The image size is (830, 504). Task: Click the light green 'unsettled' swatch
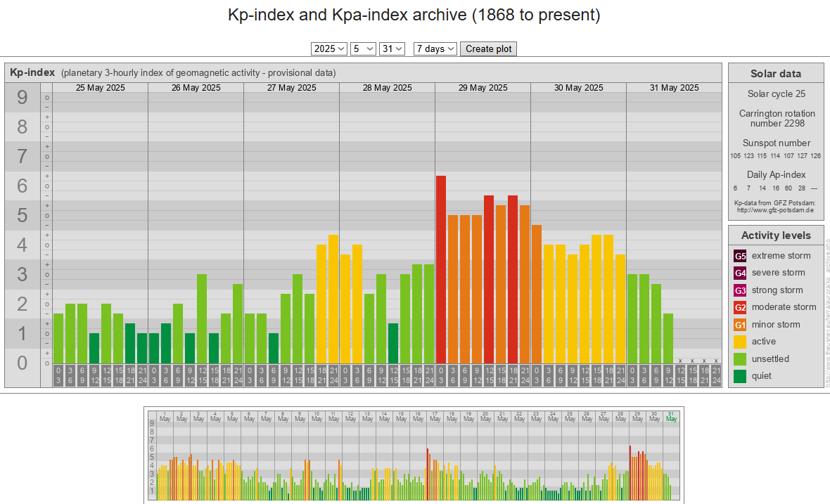tap(740, 359)
